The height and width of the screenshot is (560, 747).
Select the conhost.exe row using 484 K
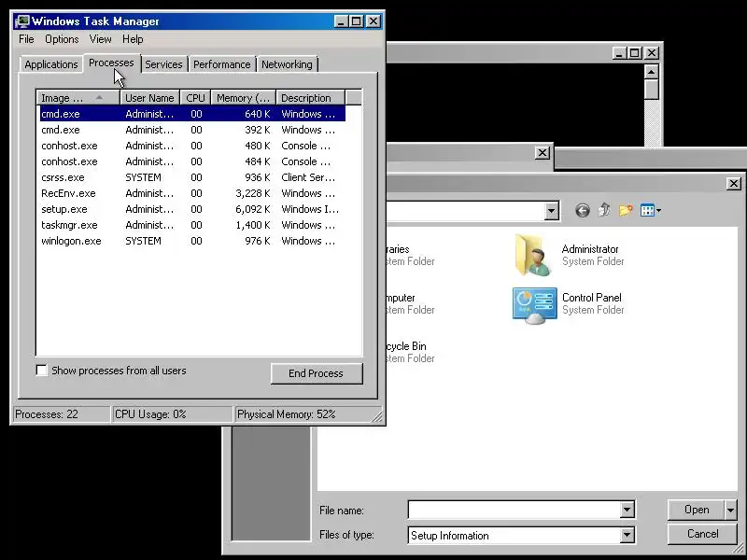192,161
